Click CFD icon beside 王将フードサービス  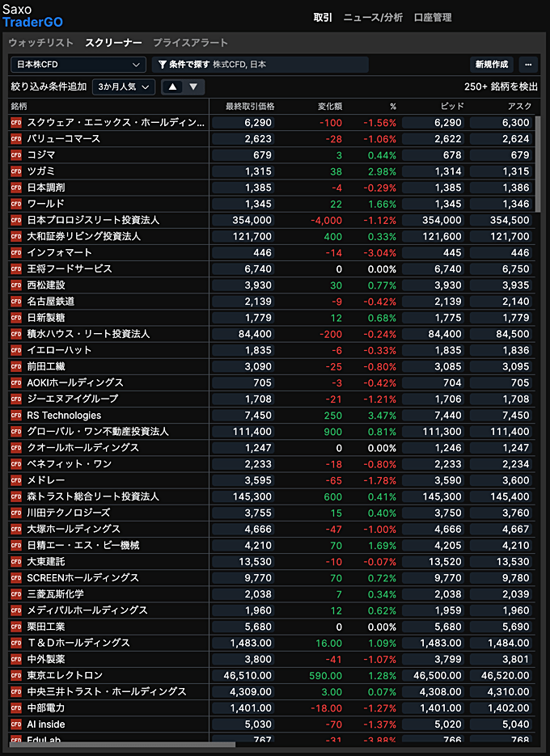click(16, 269)
